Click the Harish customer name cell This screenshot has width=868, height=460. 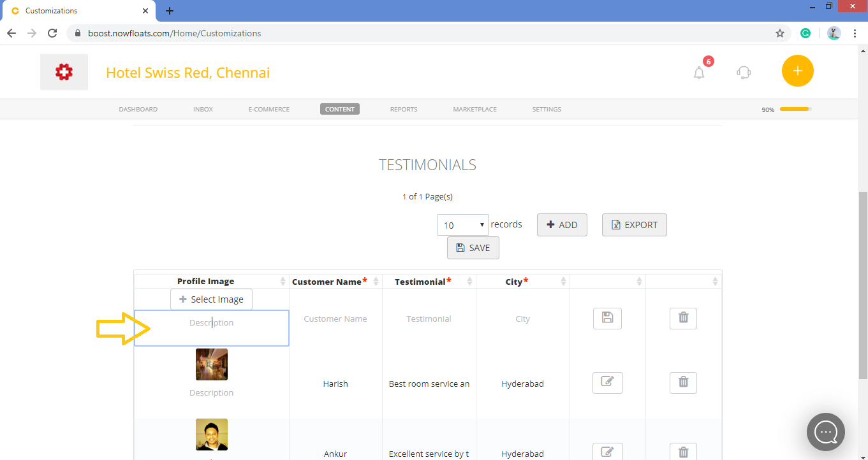tap(335, 384)
